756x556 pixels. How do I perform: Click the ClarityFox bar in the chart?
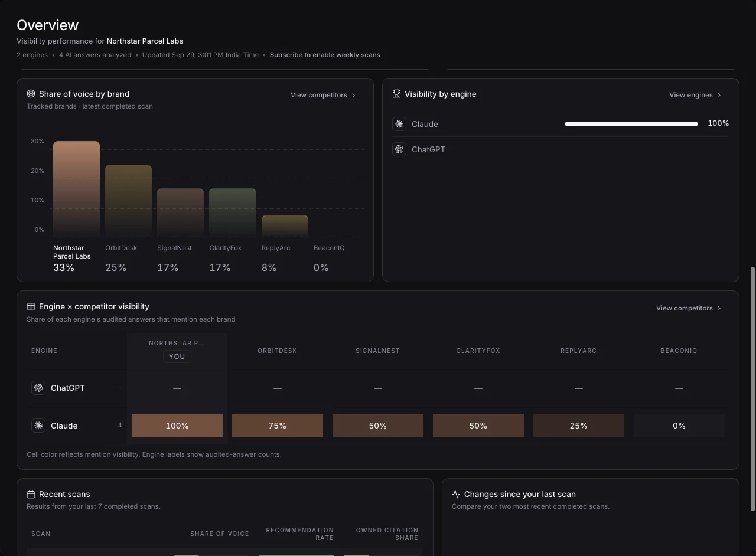click(233, 212)
